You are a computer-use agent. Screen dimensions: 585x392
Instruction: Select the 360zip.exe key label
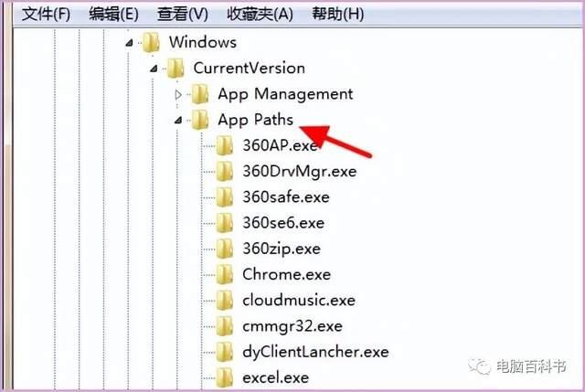[282, 249]
